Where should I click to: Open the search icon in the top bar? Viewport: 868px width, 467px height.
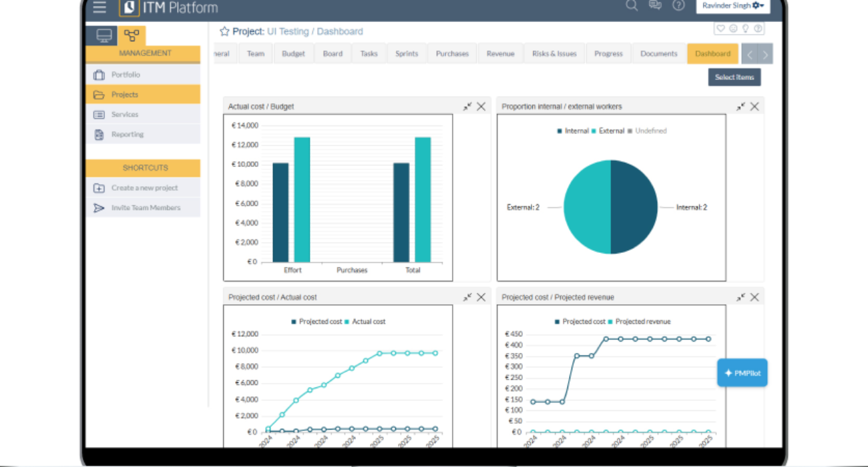(x=631, y=5)
